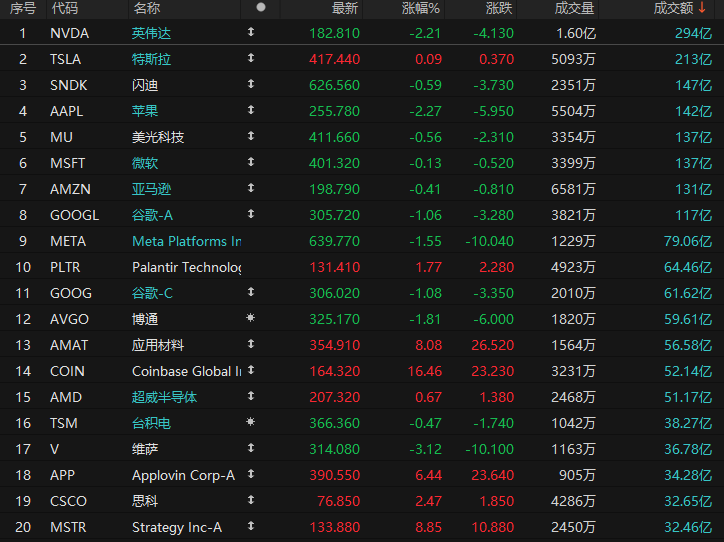The image size is (724, 542).
Task: Click the turnover value 294亿
Action: coord(694,33)
